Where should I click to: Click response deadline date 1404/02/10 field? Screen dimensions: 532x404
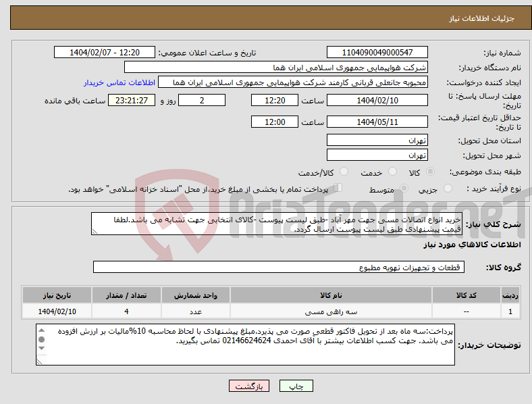pyautogui.click(x=377, y=101)
